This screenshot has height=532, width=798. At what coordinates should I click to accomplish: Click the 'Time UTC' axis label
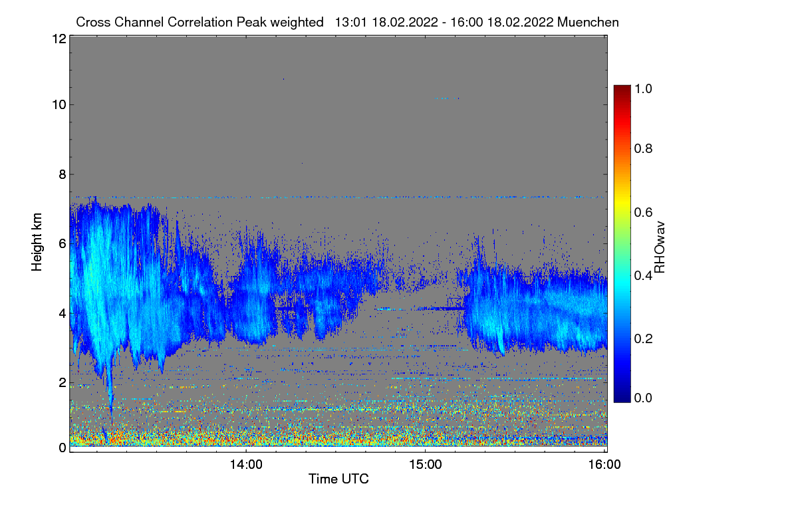pyautogui.click(x=338, y=479)
